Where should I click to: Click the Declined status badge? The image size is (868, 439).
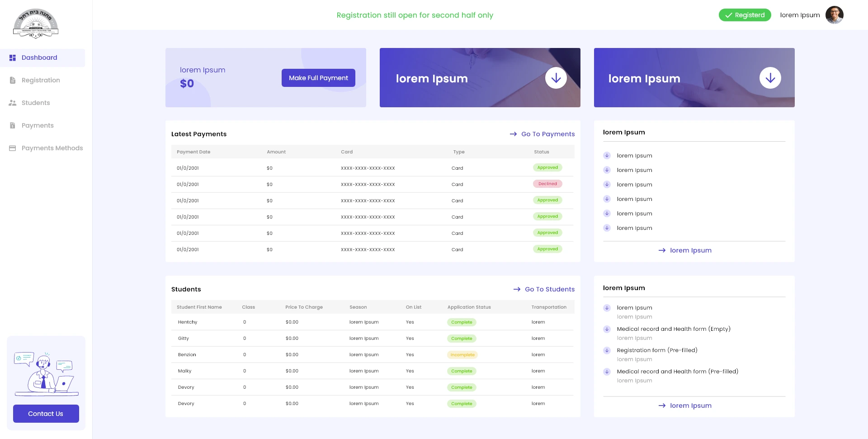point(547,184)
